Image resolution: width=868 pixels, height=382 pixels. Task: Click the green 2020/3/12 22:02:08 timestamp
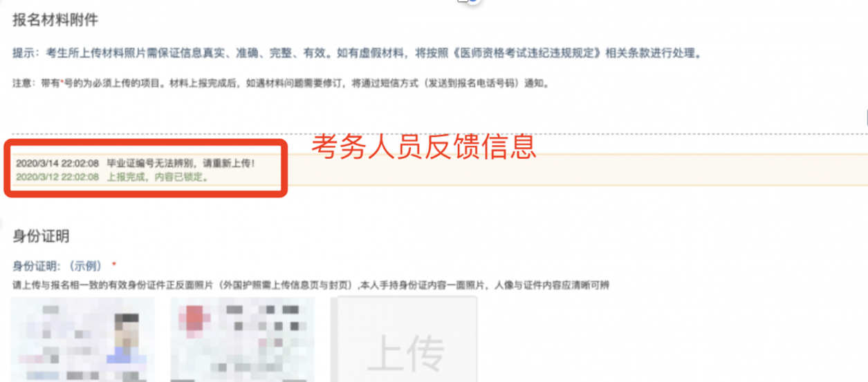(57, 177)
